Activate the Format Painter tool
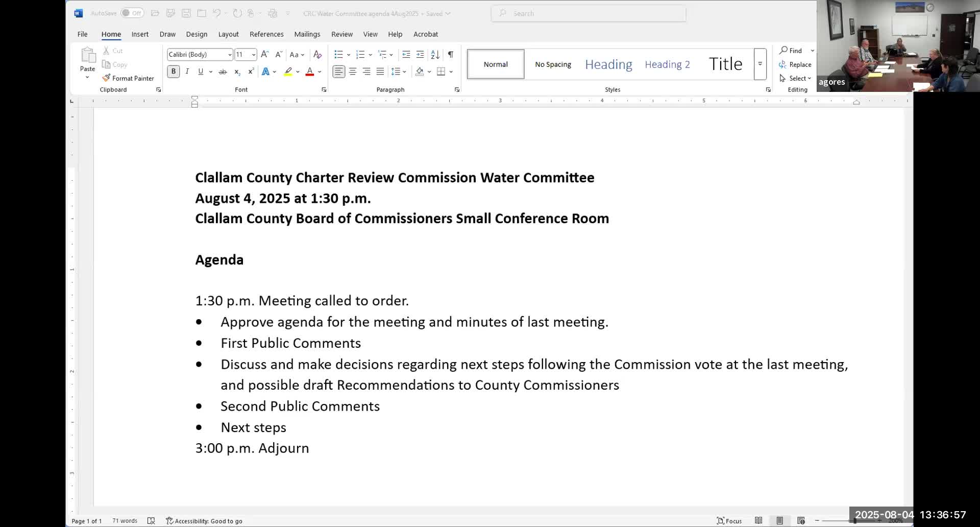The height and width of the screenshot is (527, 980). coord(128,78)
